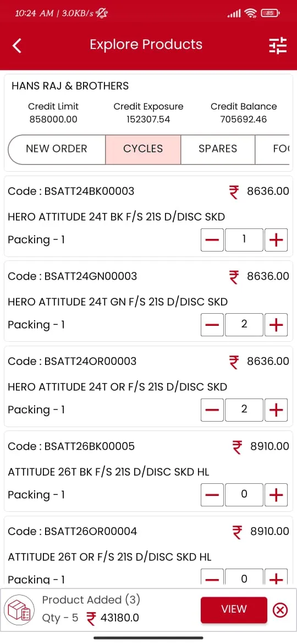Click the VIEW button
The width and height of the screenshot is (297, 644).
(234, 609)
